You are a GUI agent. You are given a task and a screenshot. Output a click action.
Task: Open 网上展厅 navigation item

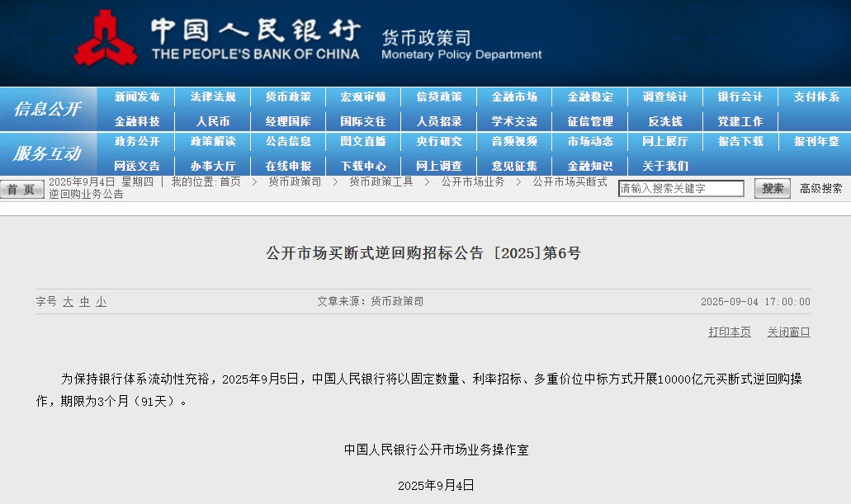pyautogui.click(x=665, y=142)
